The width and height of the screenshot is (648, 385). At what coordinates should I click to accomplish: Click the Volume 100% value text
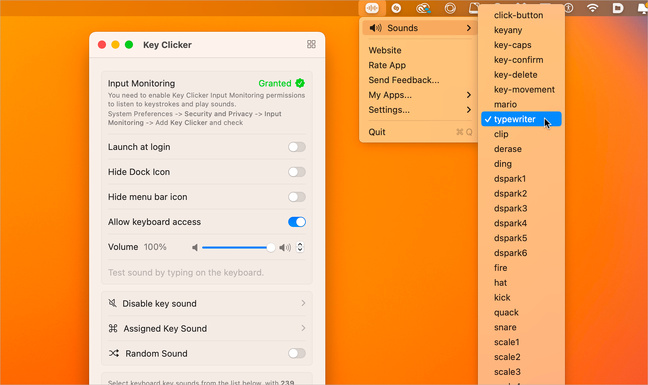[x=155, y=247]
